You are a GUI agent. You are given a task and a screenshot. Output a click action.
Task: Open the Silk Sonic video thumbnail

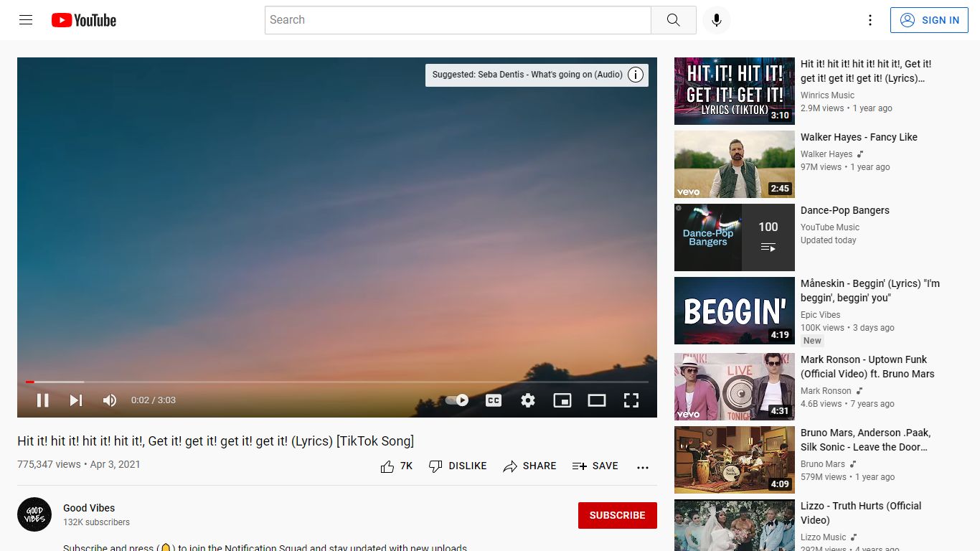[x=735, y=460]
